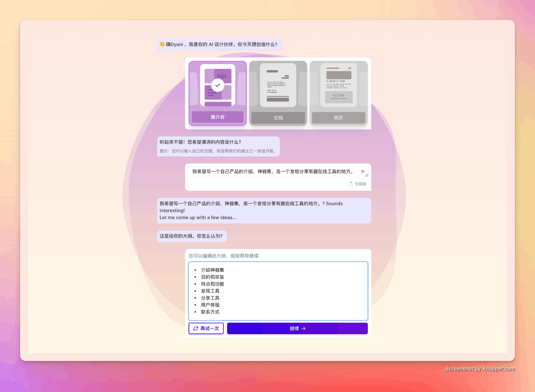
Task: Choose the 文档 option label
Action: pos(278,118)
